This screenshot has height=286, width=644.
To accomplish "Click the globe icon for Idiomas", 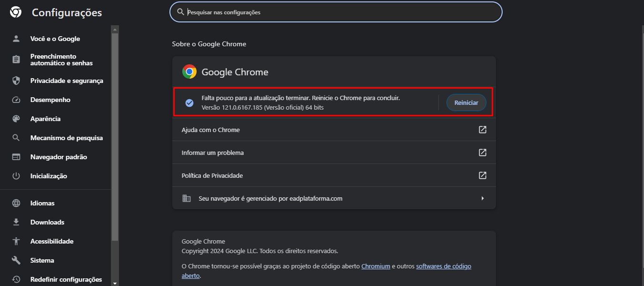I will pyautogui.click(x=16, y=203).
